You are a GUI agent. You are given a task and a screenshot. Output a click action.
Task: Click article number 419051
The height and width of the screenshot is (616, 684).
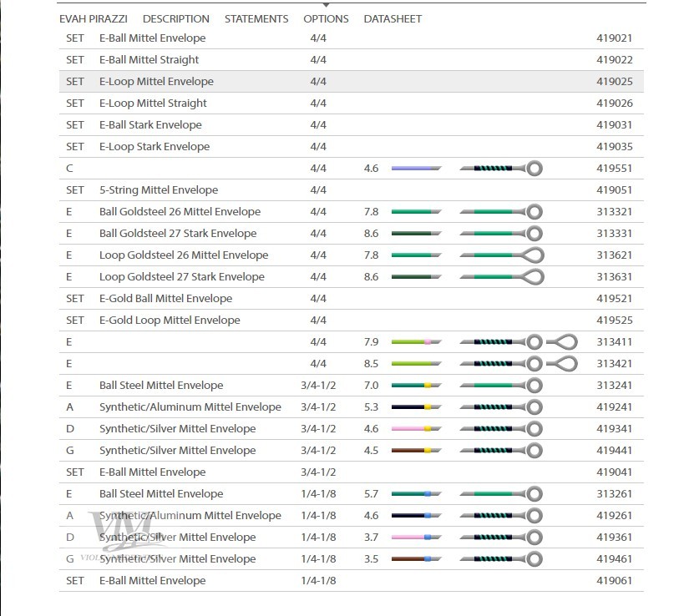coord(614,190)
